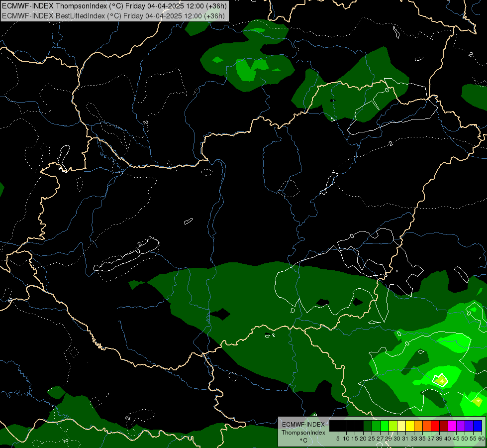Click the purple 45–50 legend swatch
Image resolution: width=487 pixels, height=448 pixels.
point(460,426)
